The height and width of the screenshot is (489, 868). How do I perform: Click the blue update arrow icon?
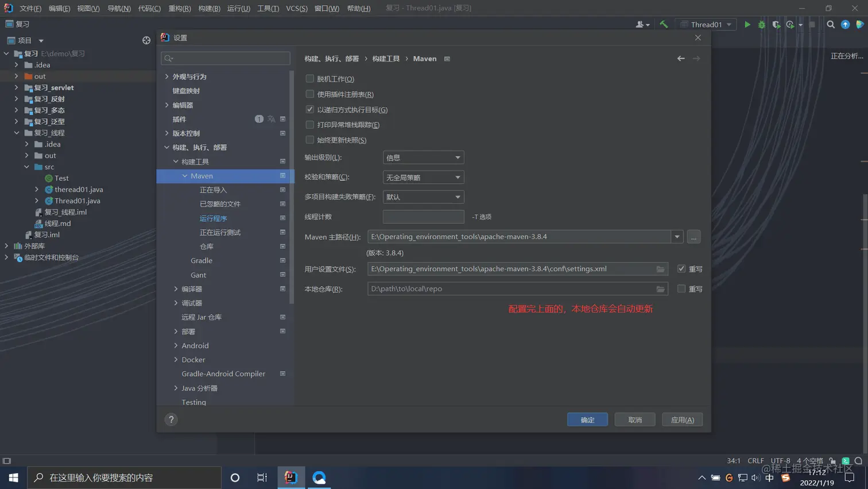pyautogui.click(x=845, y=25)
